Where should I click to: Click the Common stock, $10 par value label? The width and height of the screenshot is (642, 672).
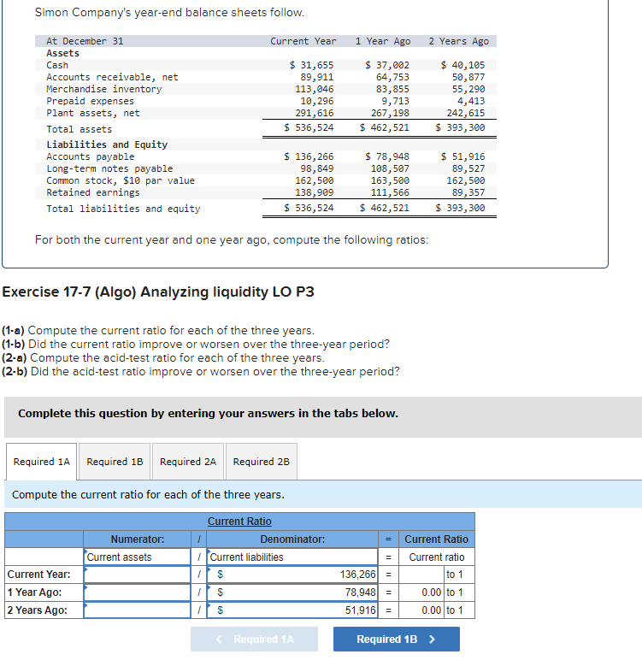pos(121,181)
